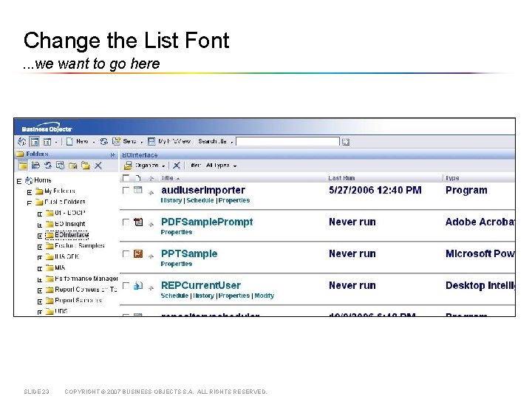532x399 pixels.
Task: Check the REPCurrentUser row checkbox
Action: point(126,286)
